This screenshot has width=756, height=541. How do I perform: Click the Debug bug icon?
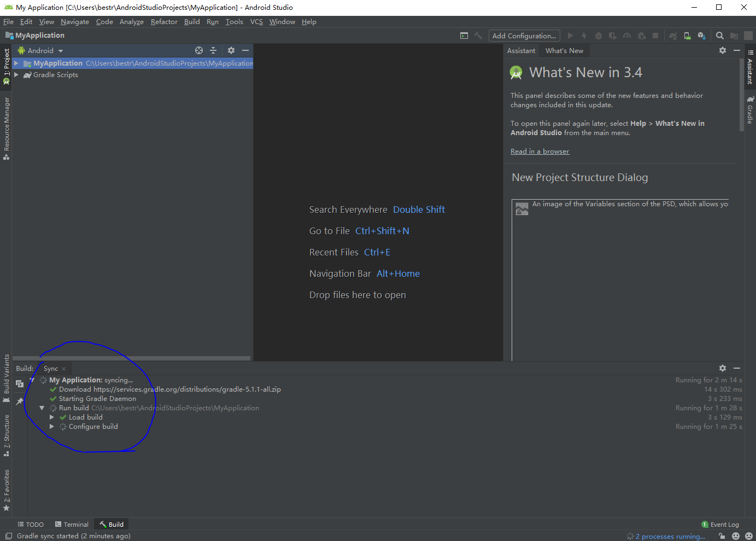click(x=599, y=36)
